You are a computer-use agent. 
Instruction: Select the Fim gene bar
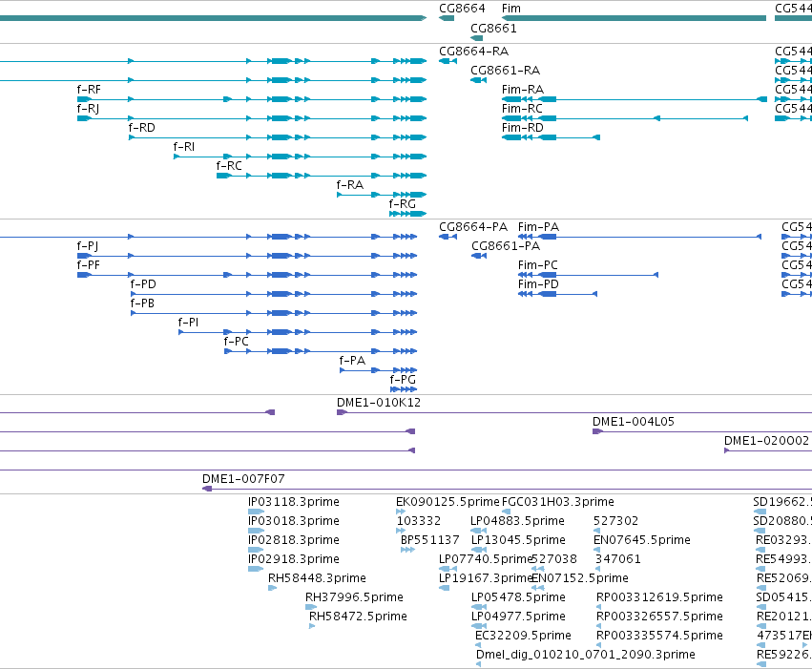point(634,18)
